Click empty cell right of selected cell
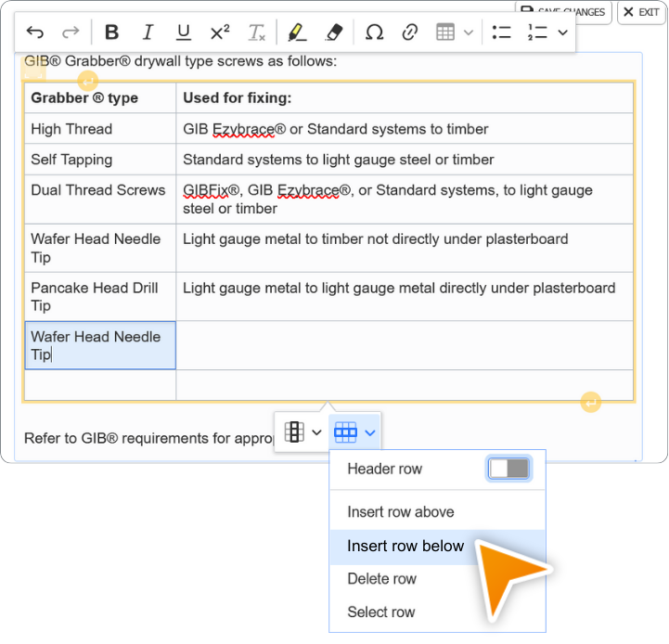669x644 pixels. (405, 345)
